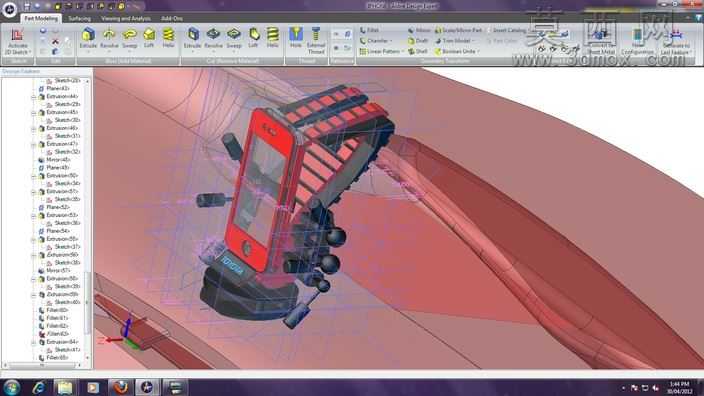
Task: Select the Boss Sweep tool
Action: click(130, 38)
